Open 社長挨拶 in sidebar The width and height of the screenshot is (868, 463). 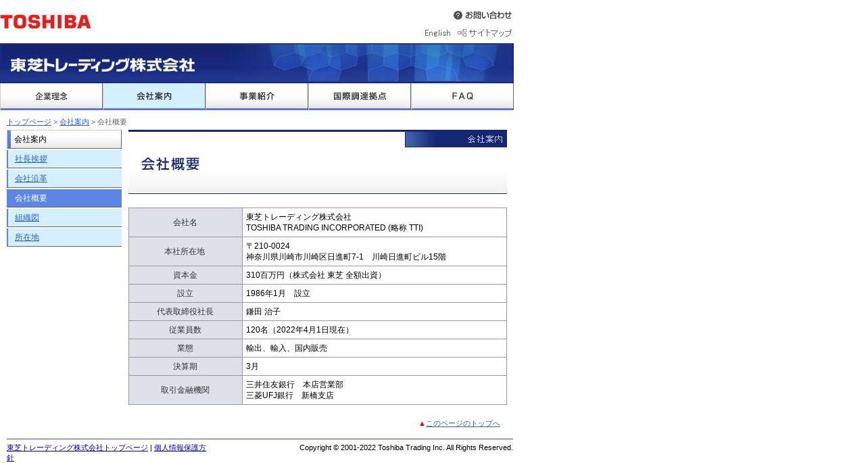tap(64, 159)
